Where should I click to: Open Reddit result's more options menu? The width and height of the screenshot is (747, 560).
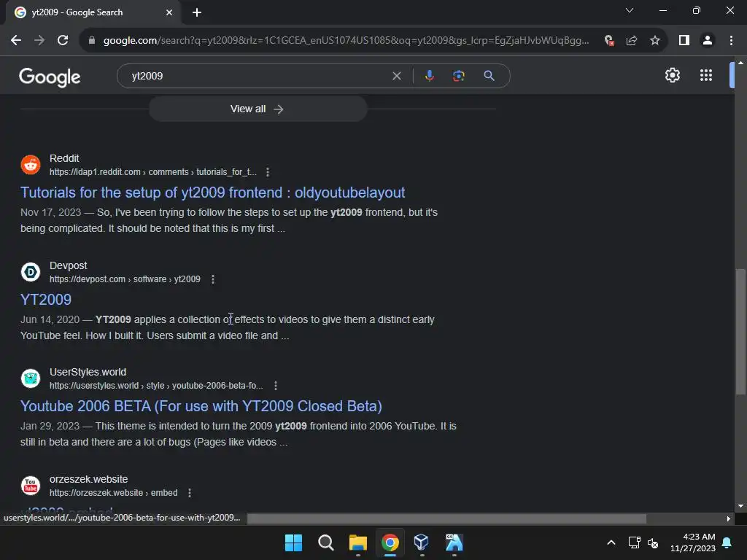click(x=268, y=172)
